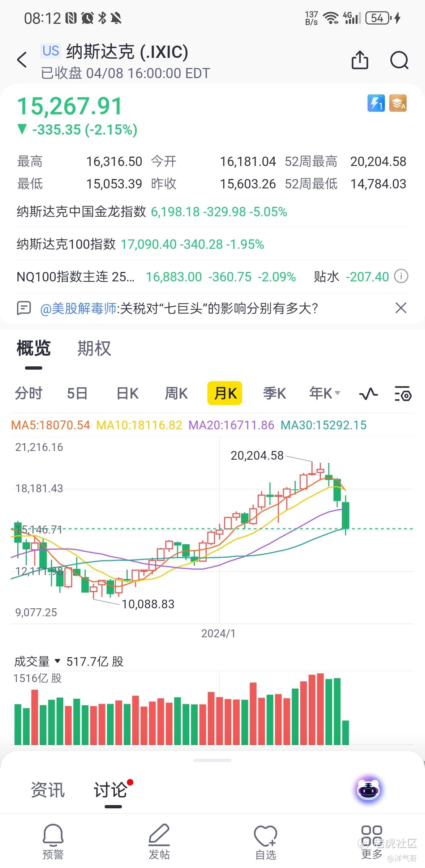425x868 pixels.
Task: Tap the NFC status icon
Action: pos(71,18)
